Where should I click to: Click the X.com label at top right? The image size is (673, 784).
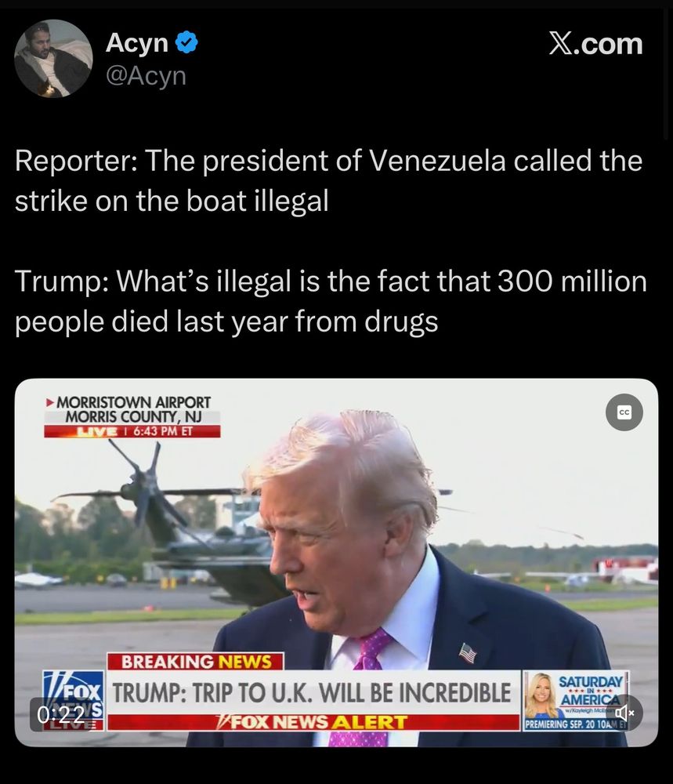click(595, 44)
